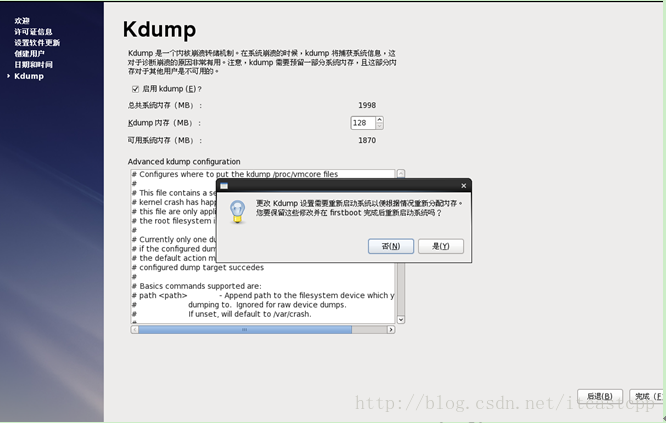Click the 完成 finish button
Viewport: 666px width, 423px height.
pos(647,396)
